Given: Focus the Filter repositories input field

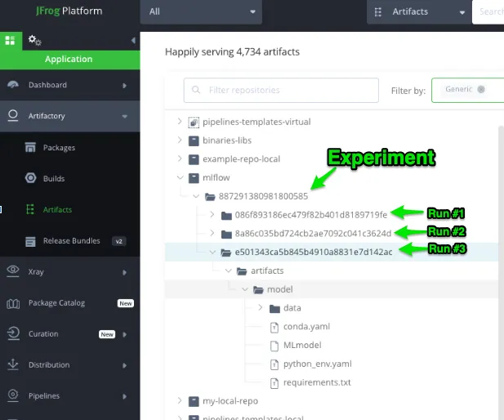Looking at the screenshot, I should coord(281,91).
